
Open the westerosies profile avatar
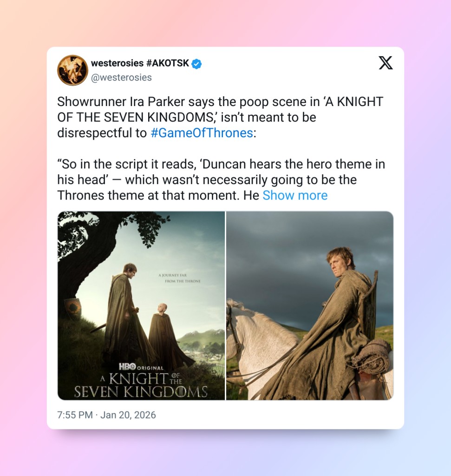[x=72, y=70]
